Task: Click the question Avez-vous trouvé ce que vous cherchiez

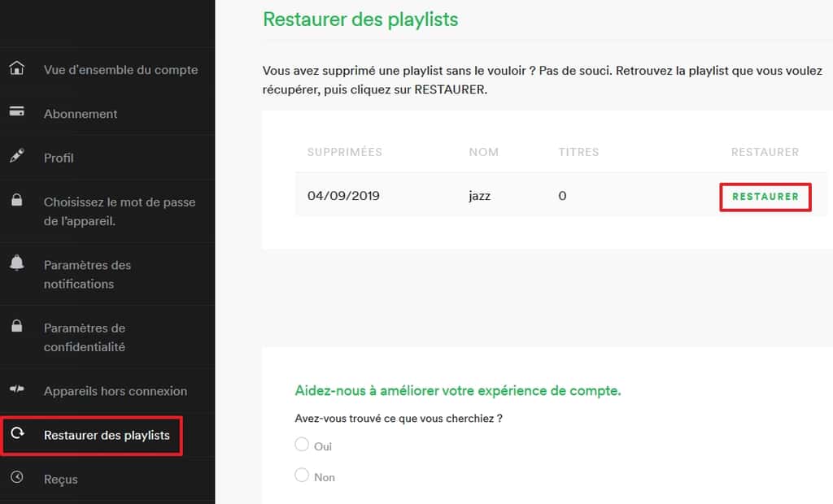Action: point(399,419)
